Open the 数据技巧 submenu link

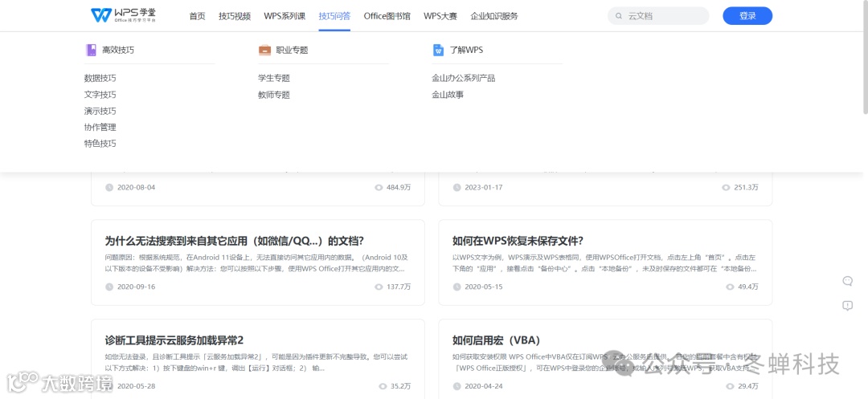tap(100, 79)
